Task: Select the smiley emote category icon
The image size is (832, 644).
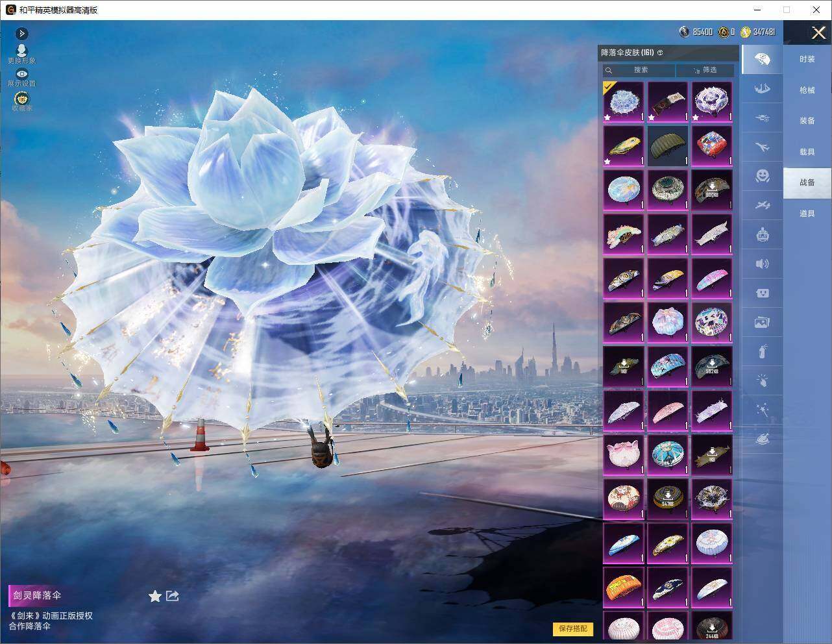Action: 763,176
